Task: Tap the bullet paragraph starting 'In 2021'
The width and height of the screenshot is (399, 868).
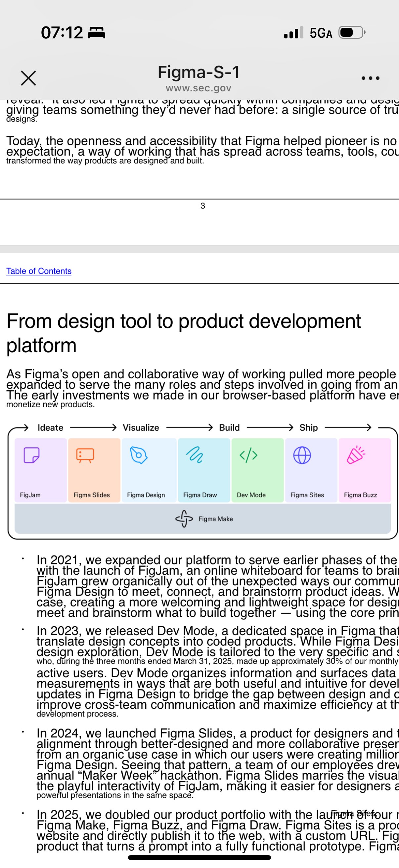Action: click(x=217, y=586)
